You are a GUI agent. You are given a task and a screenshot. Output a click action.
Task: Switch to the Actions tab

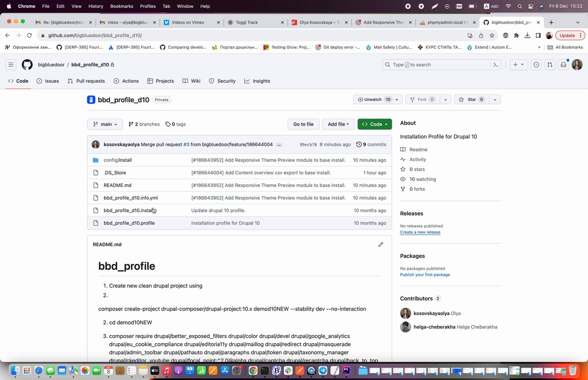[126, 81]
